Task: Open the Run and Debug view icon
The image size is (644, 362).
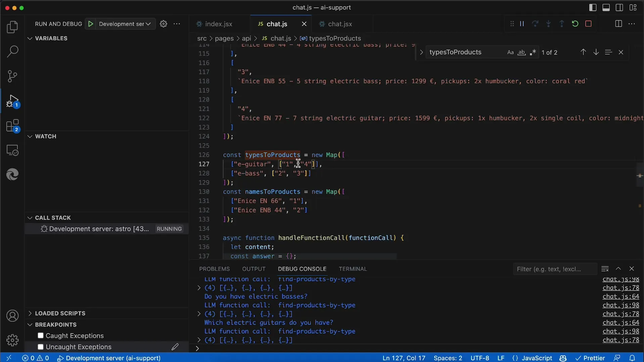Action: click(12, 101)
